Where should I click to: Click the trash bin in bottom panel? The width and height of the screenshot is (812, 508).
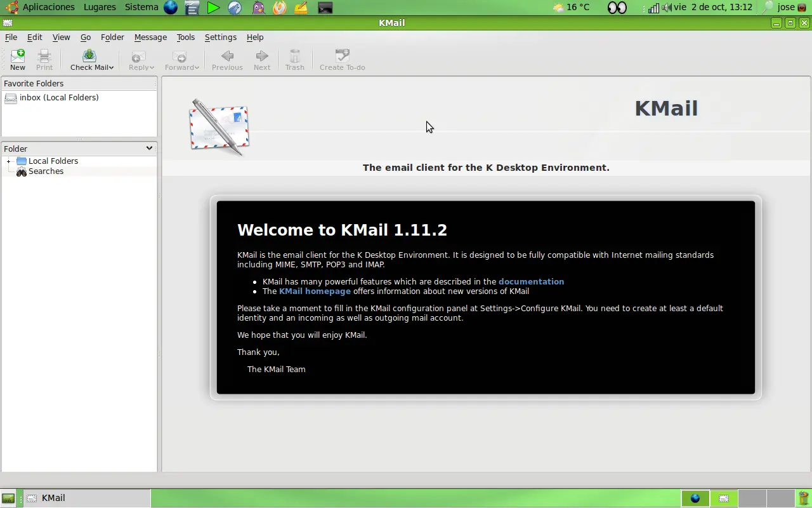tap(804, 498)
